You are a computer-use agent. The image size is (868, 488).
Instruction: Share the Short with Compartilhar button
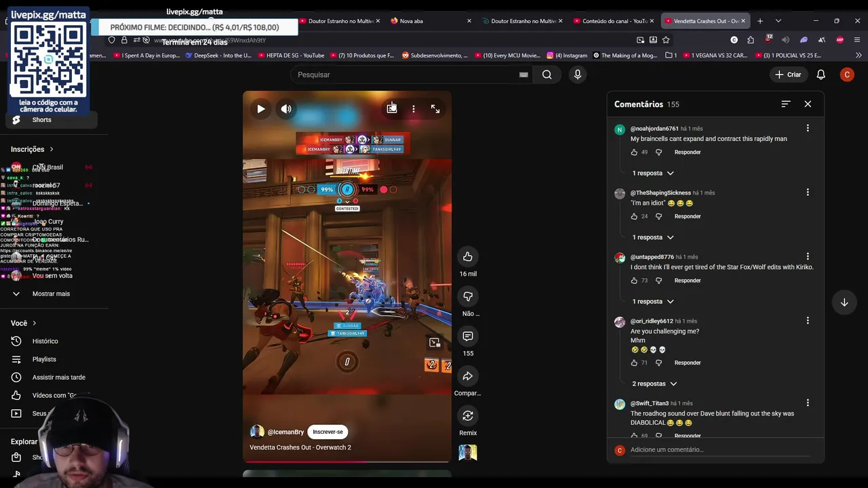[x=468, y=376]
